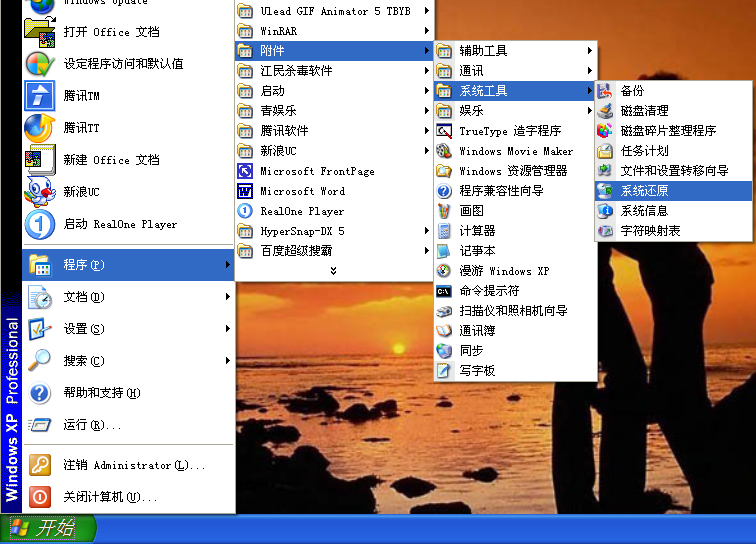Open Windows Movie Maker icon
Image resolution: width=756 pixels, height=544 pixels.
click(x=445, y=151)
